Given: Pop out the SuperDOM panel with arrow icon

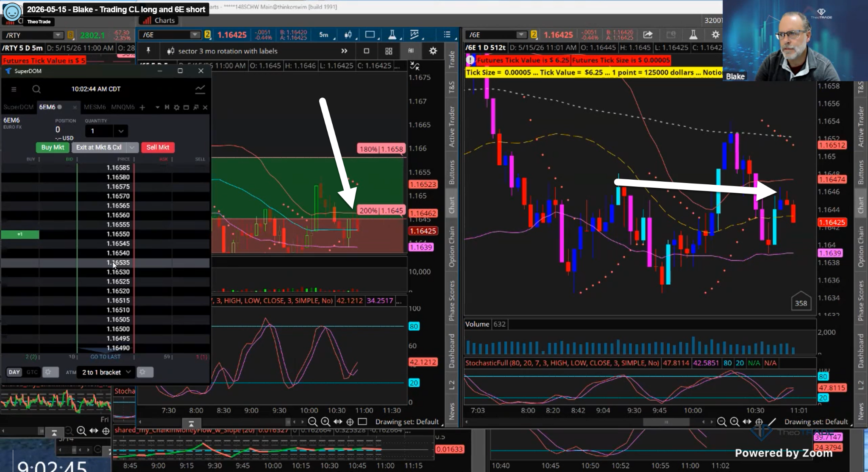Looking at the screenshot, I should point(196,107).
